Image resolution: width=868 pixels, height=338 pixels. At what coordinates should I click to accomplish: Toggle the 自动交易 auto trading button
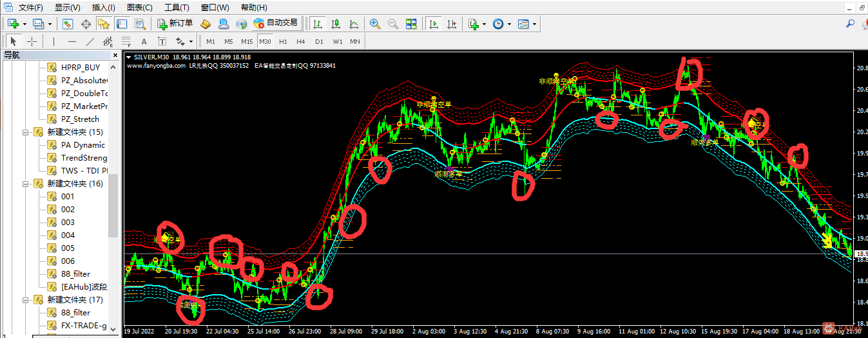click(276, 23)
